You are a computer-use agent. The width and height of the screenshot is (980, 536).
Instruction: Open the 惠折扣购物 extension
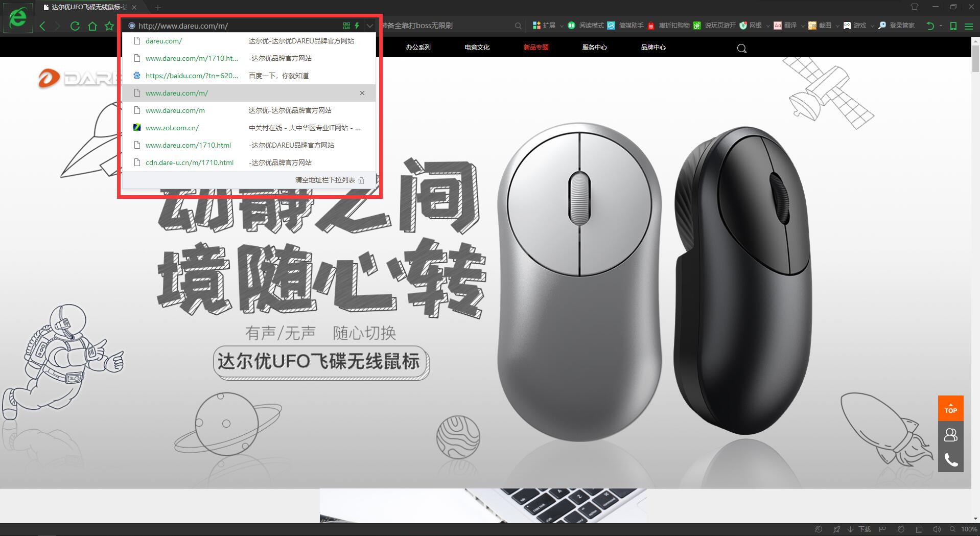tap(668, 26)
